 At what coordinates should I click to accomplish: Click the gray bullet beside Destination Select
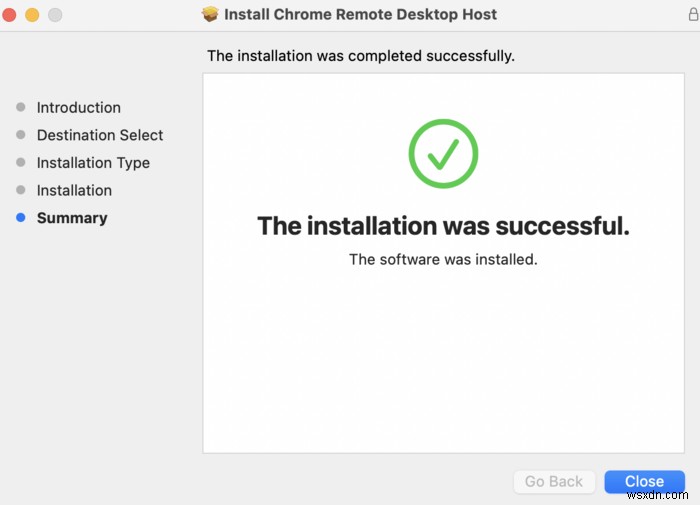(x=21, y=135)
